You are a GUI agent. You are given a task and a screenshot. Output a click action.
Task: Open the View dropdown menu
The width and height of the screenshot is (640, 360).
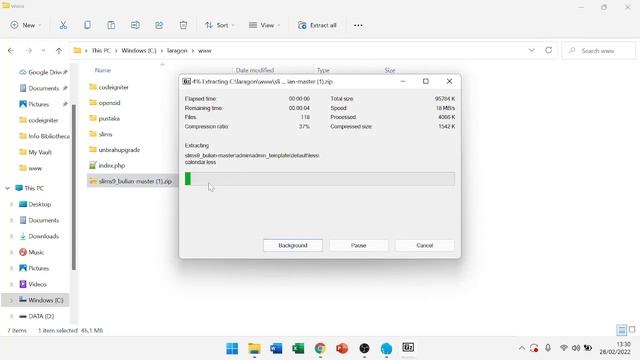tap(264, 25)
